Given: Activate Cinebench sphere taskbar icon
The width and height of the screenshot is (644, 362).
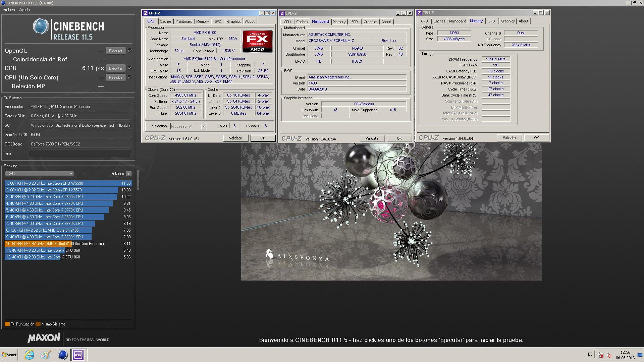Looking at the screenshot, I should (x=62, y=355).
